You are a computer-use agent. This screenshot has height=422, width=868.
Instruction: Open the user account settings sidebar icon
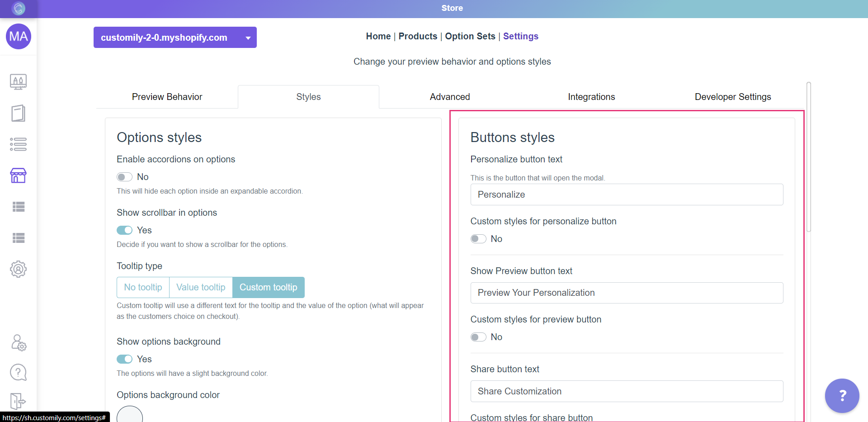[18, 343]
